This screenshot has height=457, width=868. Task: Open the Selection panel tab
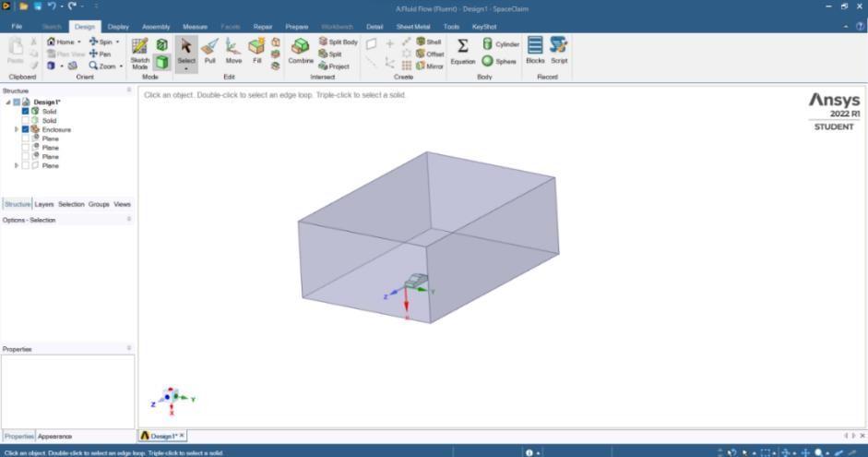point(71,204)
